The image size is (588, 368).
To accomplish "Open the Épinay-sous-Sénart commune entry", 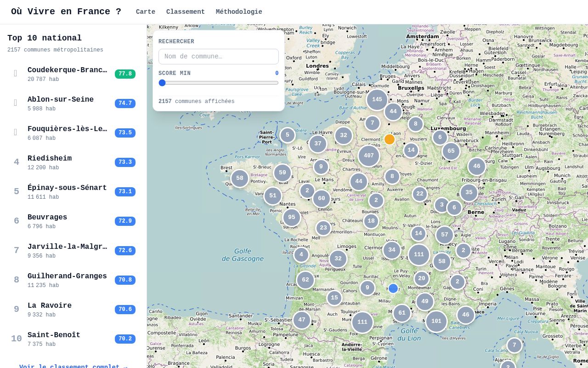I will click(x=73, y=191).
